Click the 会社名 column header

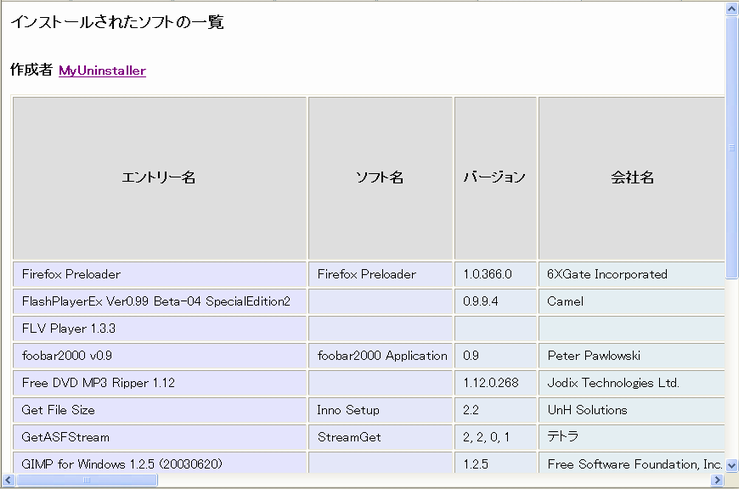click(632, 178)
